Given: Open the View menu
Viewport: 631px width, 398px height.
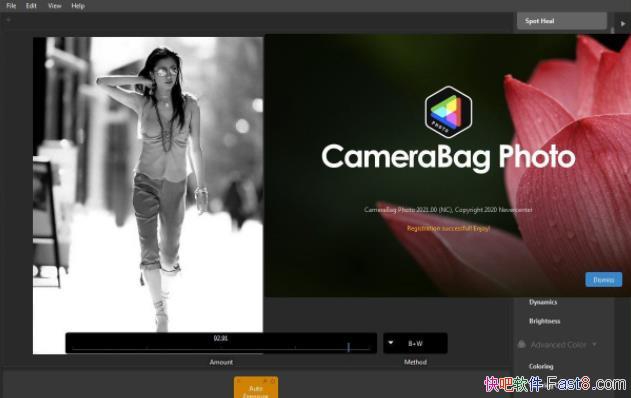Looking at the screenshot, I should click(54, 6).
